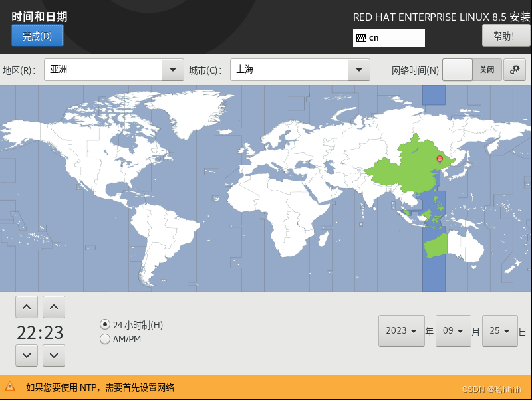Select the AM/PM radio button
The height and width of the screenshot is (400, 532).
[105, 339]
